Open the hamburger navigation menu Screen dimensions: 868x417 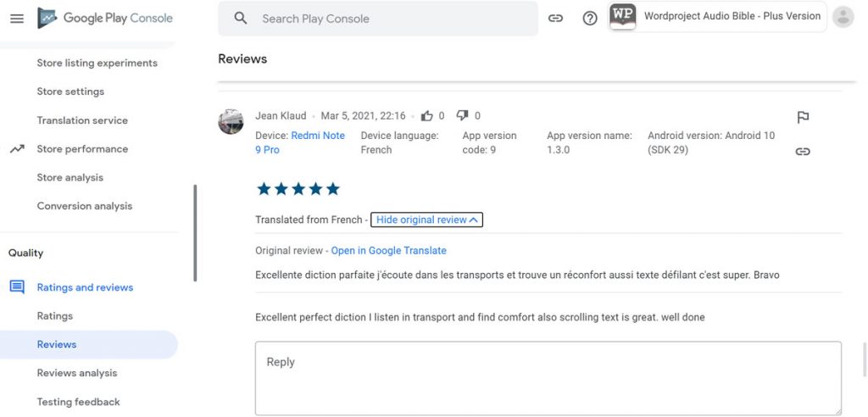pyautogui.click(x=17, y=18)
